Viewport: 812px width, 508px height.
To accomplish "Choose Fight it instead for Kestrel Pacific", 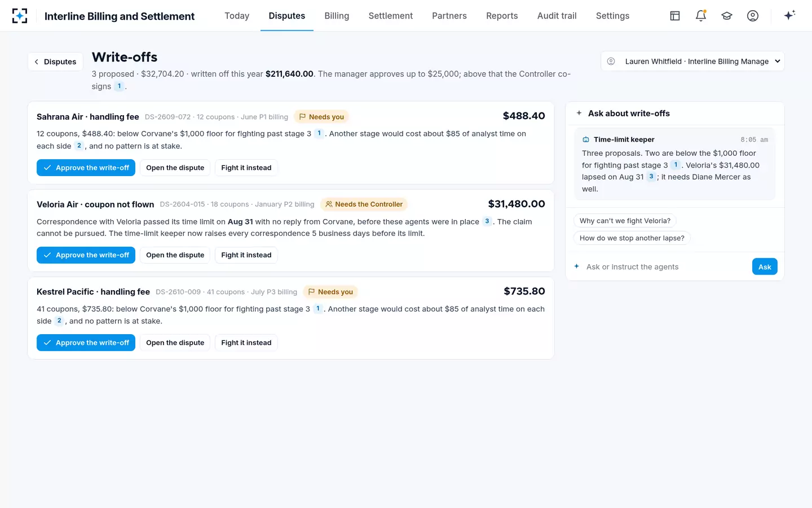I will tap(246, 343).
